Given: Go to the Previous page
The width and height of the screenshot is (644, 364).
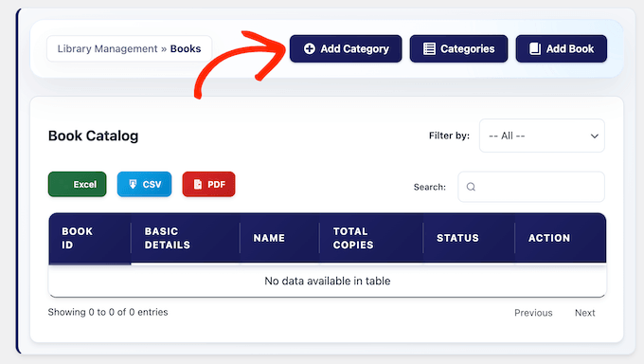Looking at the screenshot, I should tap(533, 313).
